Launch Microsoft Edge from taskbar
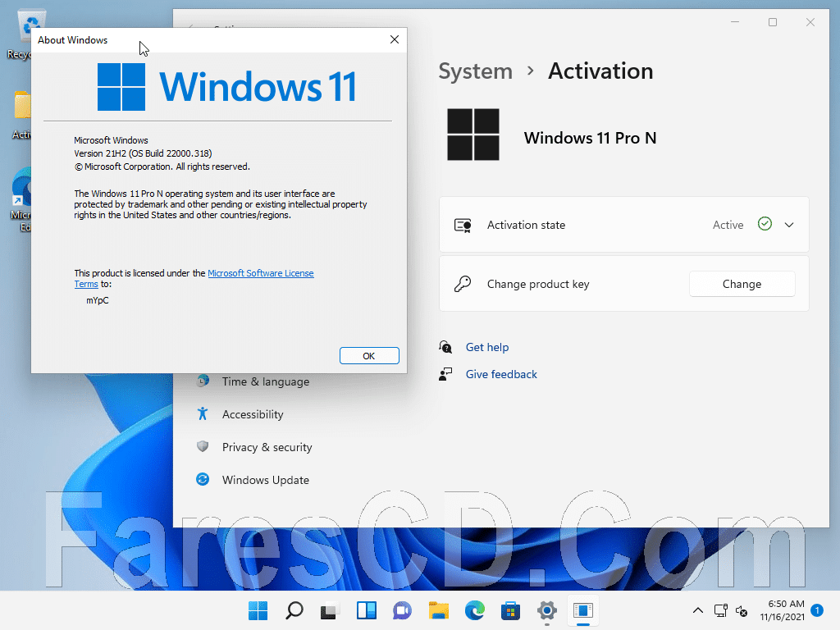Screen dimensions: 840x630 (475, 610)
